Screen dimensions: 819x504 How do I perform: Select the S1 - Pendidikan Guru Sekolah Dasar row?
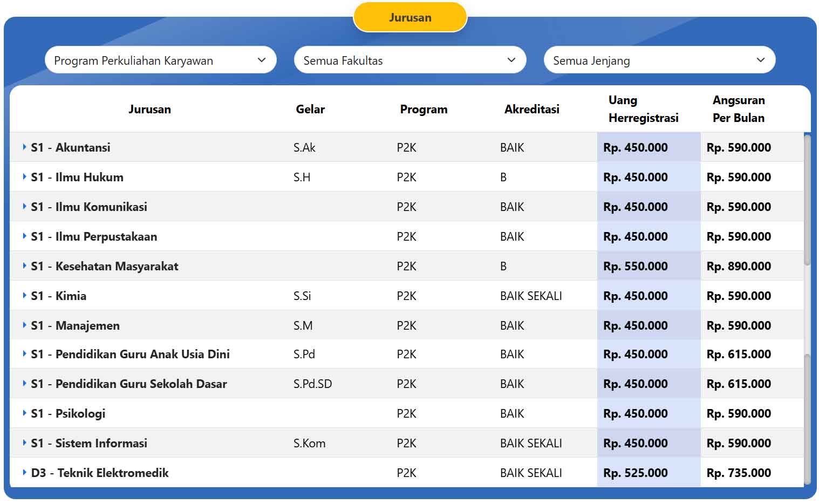[x=407, y=384]
